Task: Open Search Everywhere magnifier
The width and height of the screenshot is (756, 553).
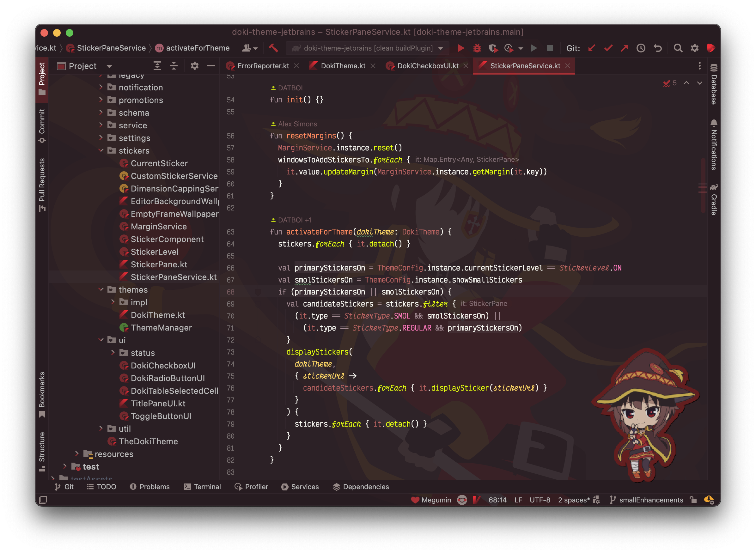Action: click(678, 48)
